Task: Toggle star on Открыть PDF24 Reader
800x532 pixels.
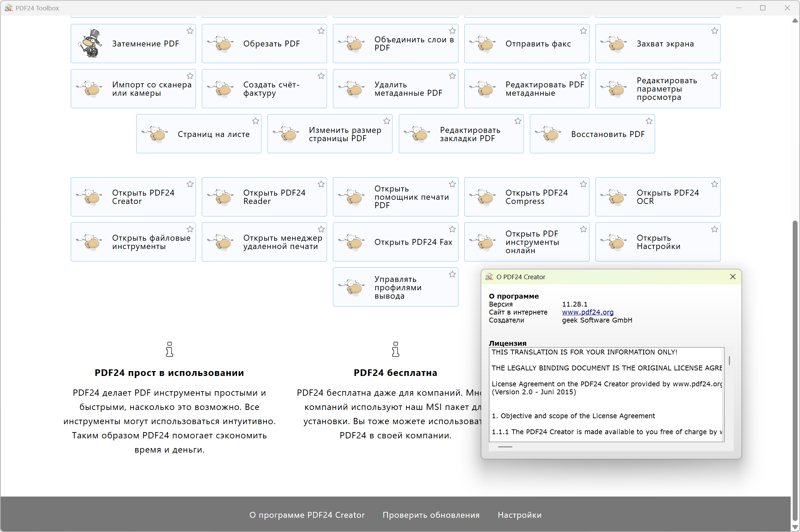Action: pos(321,184)
